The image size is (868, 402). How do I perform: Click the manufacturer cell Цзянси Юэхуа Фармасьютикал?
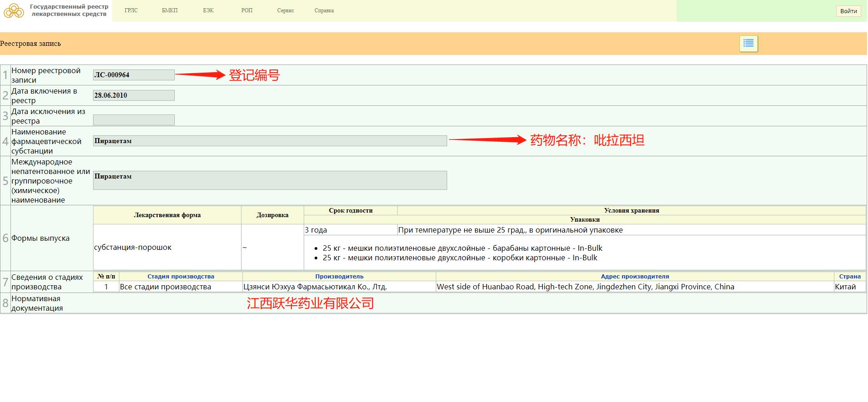coord(315,287)
